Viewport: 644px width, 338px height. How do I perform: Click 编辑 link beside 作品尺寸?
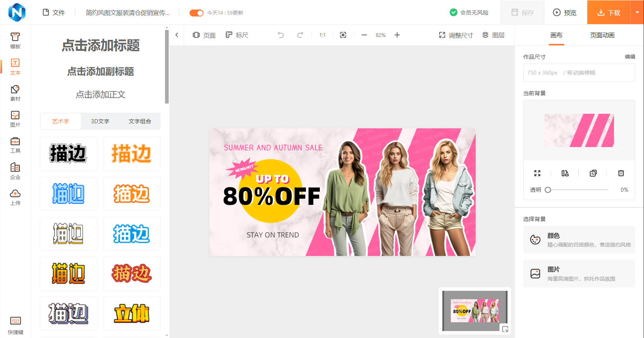pos(630,57)
